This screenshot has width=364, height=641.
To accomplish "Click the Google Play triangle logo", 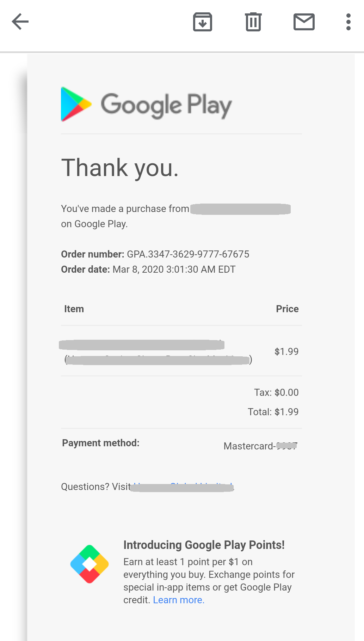I will click(x=75, y=104).
